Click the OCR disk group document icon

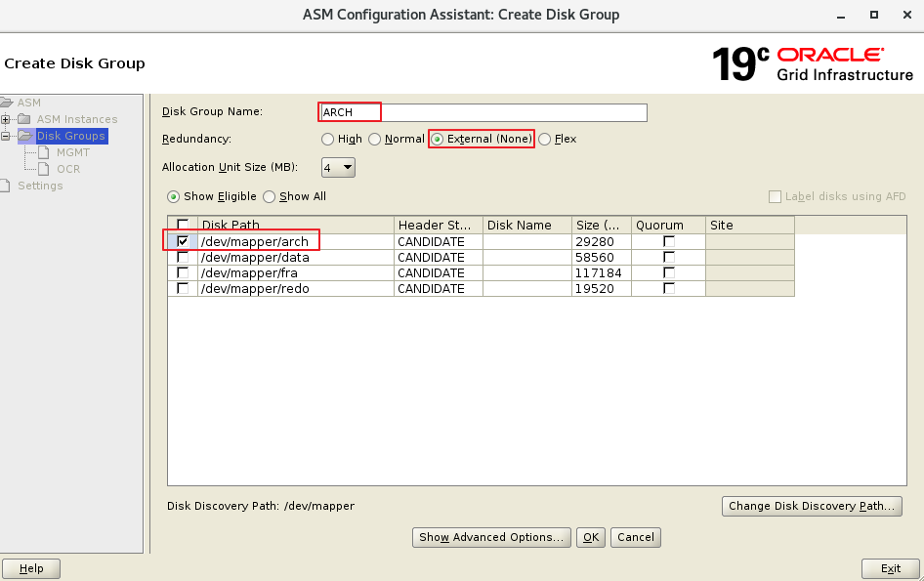[x=44, y=169]
